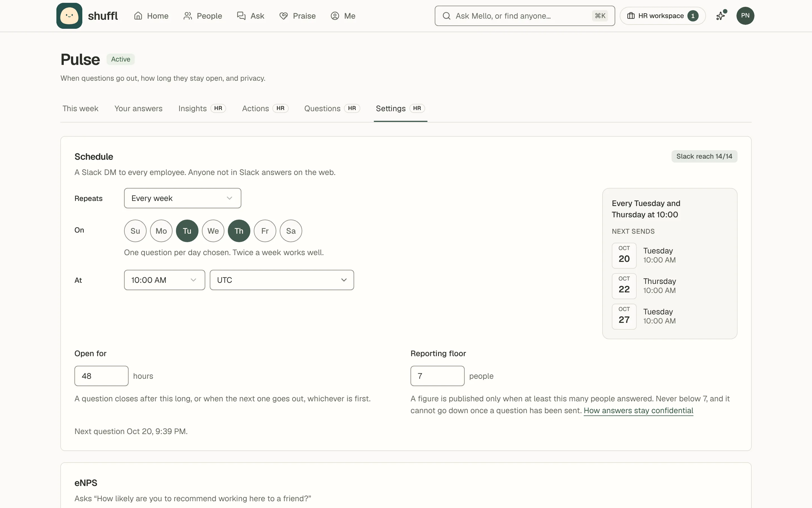Switch to the This week tab

pos(80,109)
